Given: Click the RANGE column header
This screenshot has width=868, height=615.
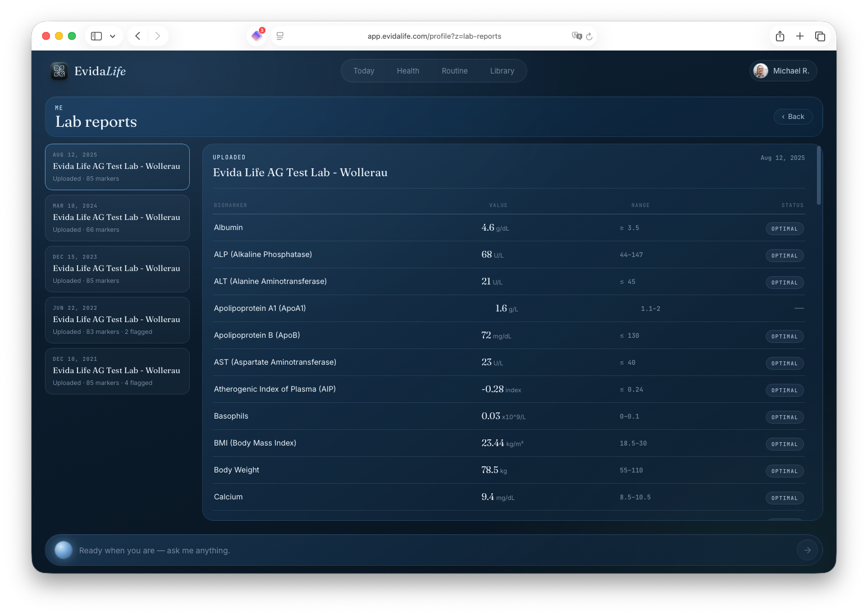Looking at the screenshot, I should tap(641, 205).
